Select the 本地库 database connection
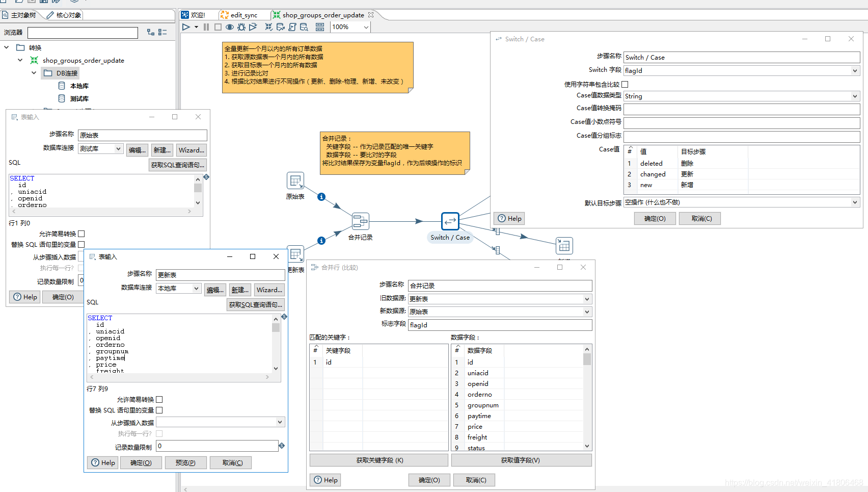Screen dimensions: 868x492 (x=79, y=86)
